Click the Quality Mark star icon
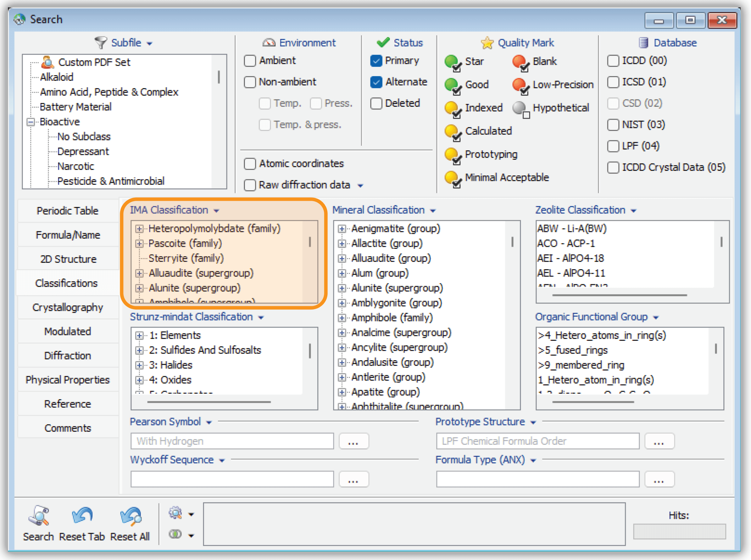Screen dimensions: 751x560 pos(487,43)
